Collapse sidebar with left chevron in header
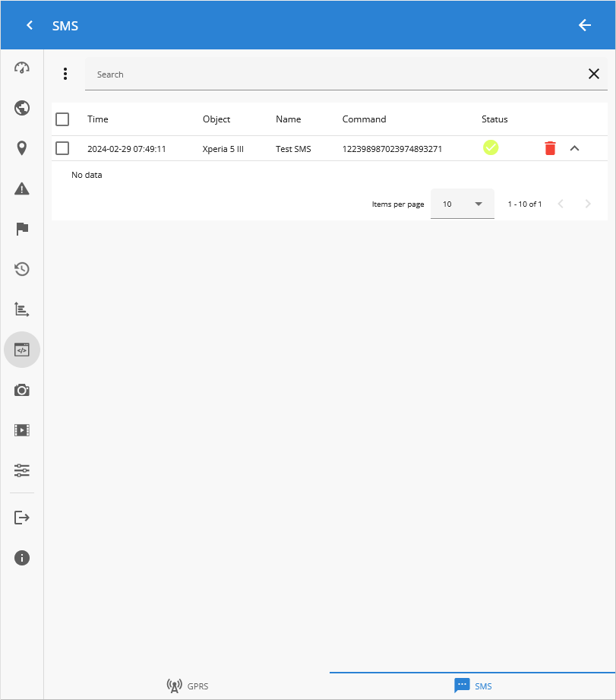Screen dimensions: 616x700 tap(30, 25)
